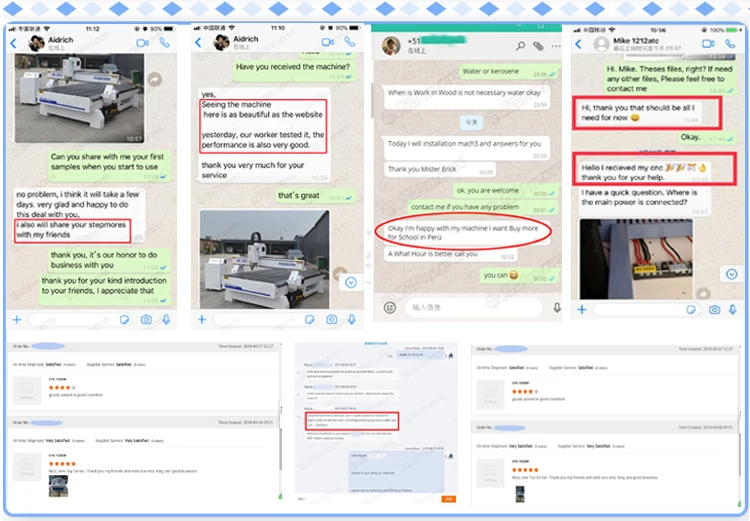Tap microphone icon in Aidrich 11:12 chat

[166, 319]
